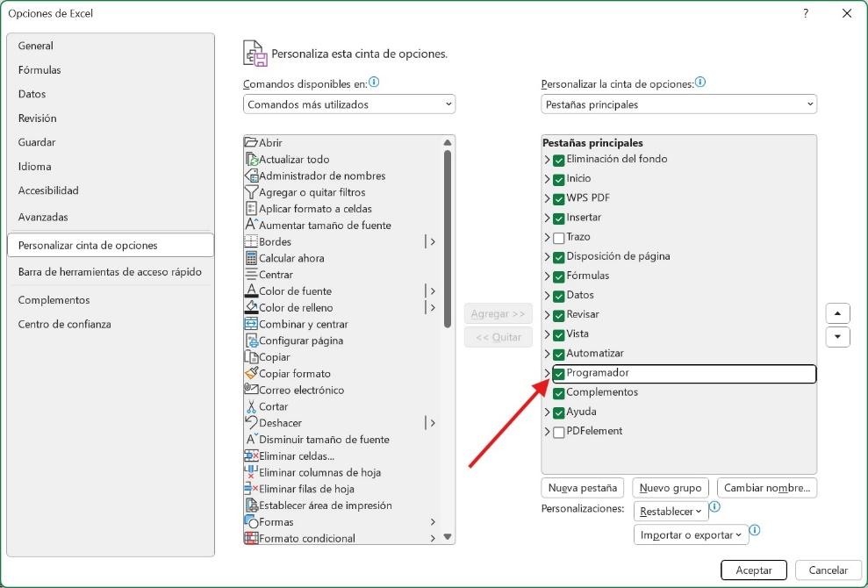Click info icon next to Restablecer
Image resolution: width=868 pixels, height=588 pixels.
click(714, 506)
